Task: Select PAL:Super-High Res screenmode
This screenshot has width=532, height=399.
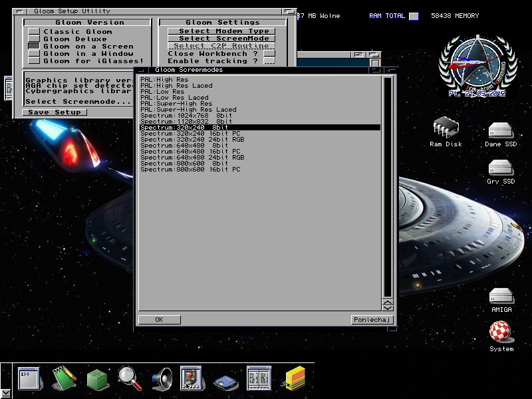Action: [260, 104]
